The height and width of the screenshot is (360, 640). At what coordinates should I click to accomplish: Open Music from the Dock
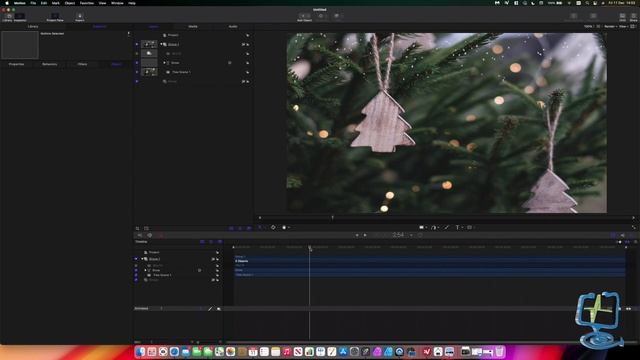[287, 351]
